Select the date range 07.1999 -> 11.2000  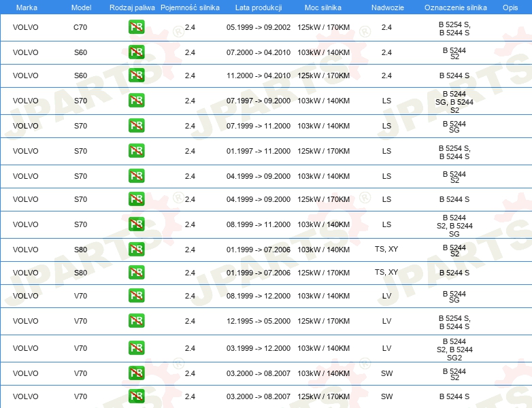coord(259,126)
